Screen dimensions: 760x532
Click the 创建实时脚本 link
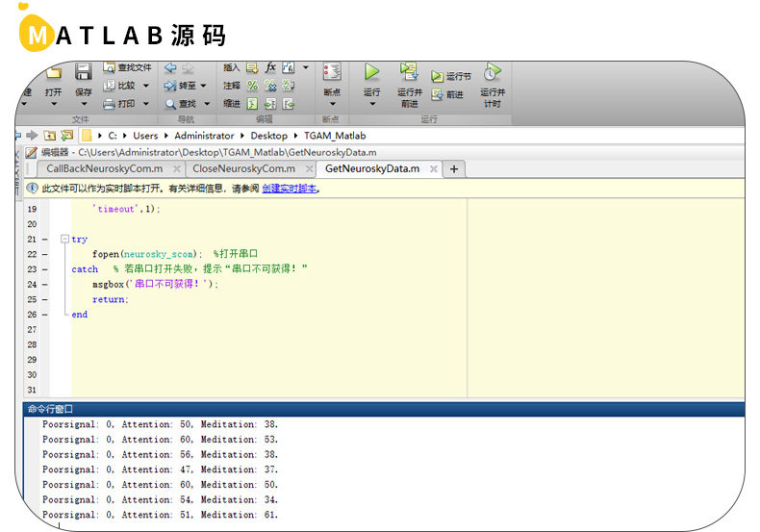point(290,189)
